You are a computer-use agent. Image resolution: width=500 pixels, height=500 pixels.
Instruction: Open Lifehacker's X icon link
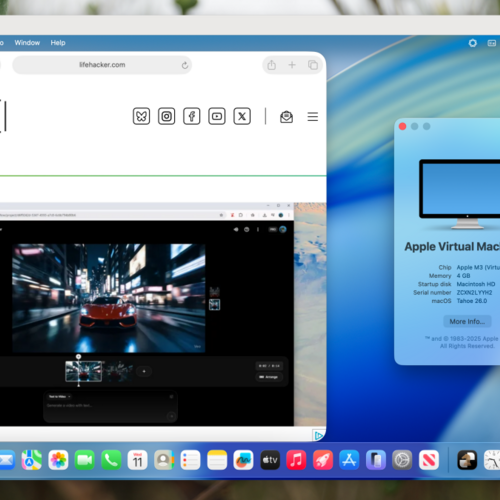242,116
